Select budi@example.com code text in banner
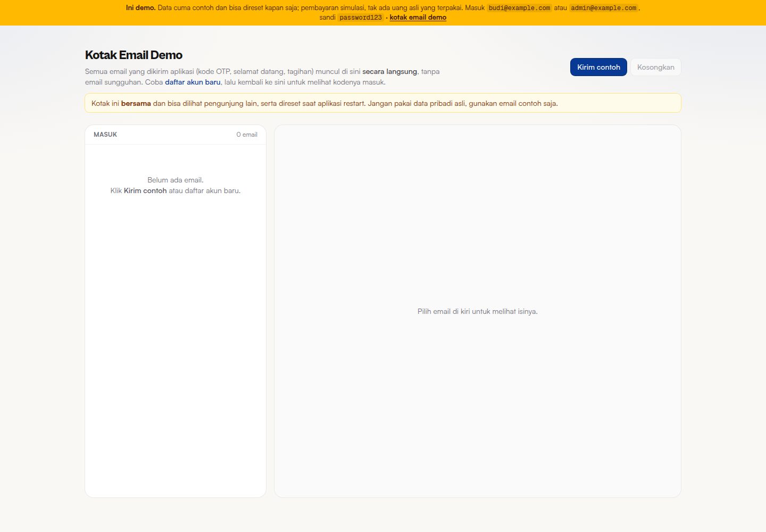The image size is (766, 532). (x=519, y=8)
